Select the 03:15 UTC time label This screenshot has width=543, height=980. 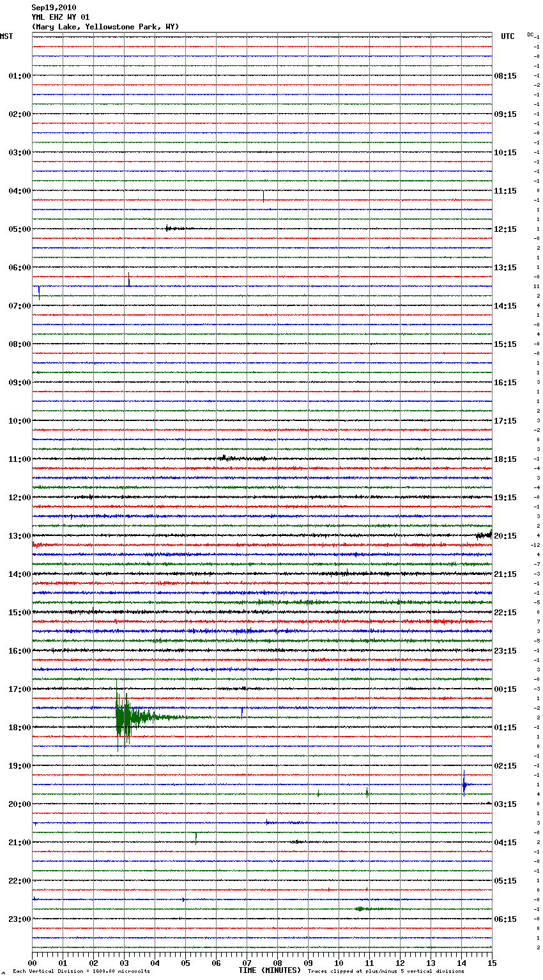pos(505,804)
